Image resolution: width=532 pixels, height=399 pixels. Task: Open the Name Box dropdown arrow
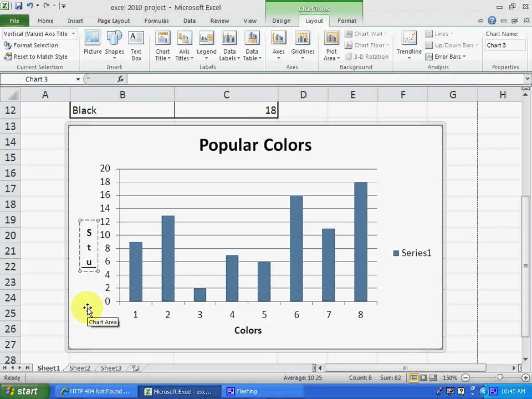tap(78, 79)
